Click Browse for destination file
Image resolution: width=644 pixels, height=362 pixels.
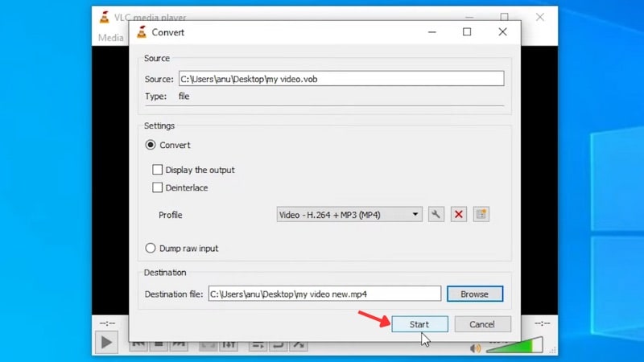[x=474, y=294]
